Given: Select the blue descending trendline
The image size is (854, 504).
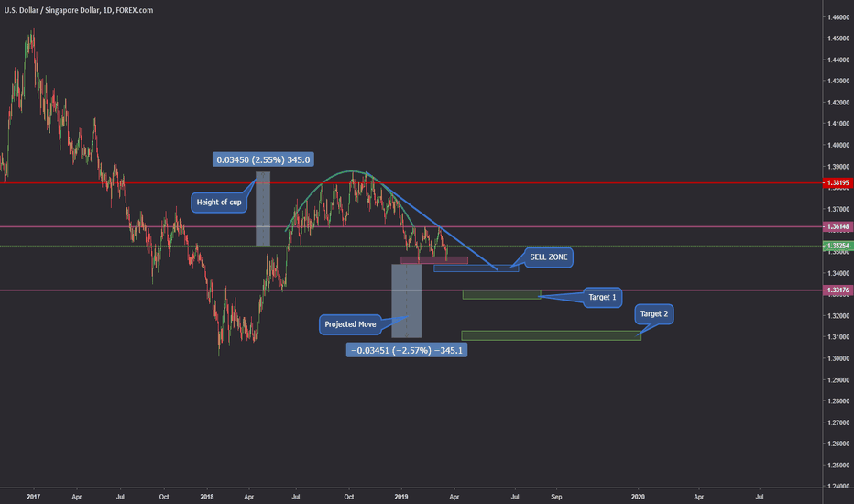Looking at the screenshot, I should coord(432,221).
